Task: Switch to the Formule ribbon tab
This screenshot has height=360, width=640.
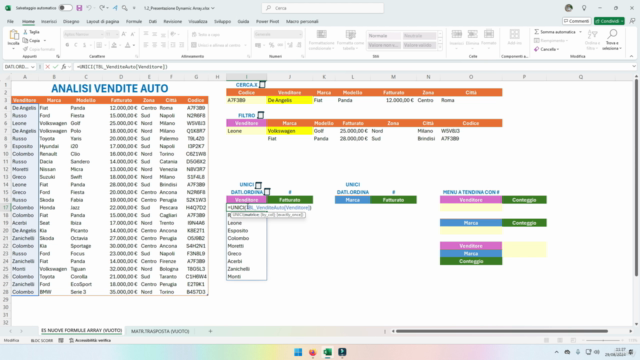Action: (134, 21)
